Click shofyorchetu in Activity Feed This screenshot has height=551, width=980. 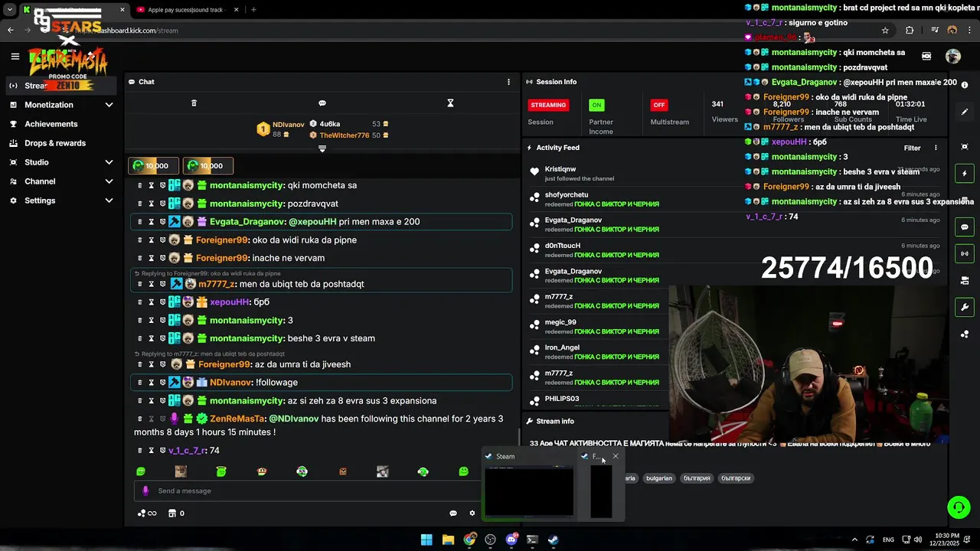point(567,194)
